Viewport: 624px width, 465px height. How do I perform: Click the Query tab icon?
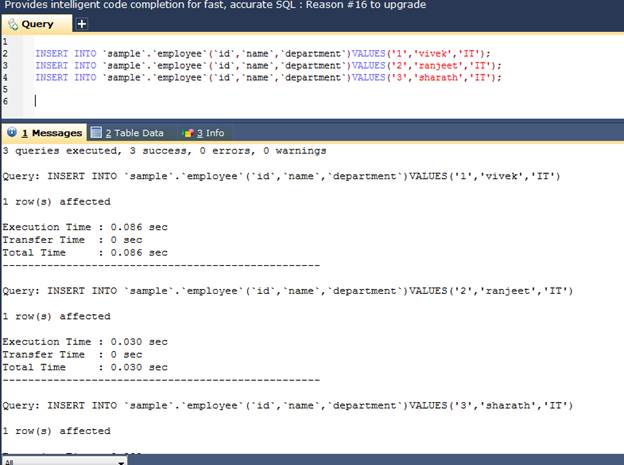13,24
